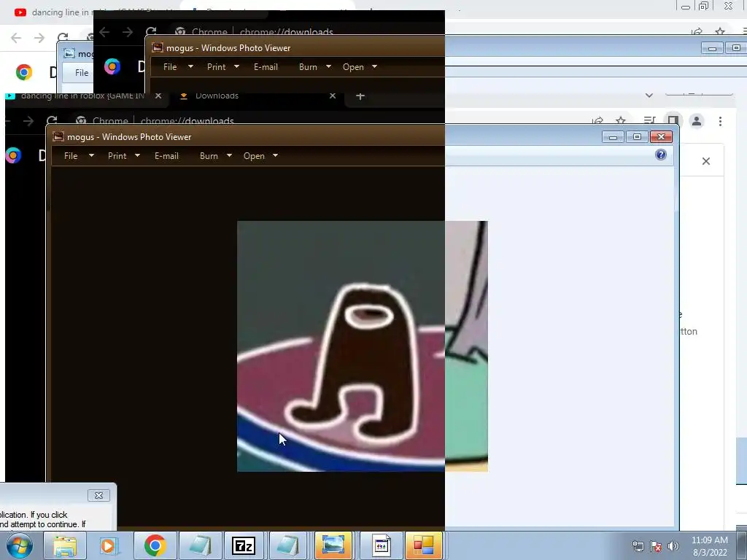Click the chrome://downloads address in lower dark Chrome
Image resolution: width=747 pixels, height=560 pixels.
pyautogui.click(x=187, y=121)
